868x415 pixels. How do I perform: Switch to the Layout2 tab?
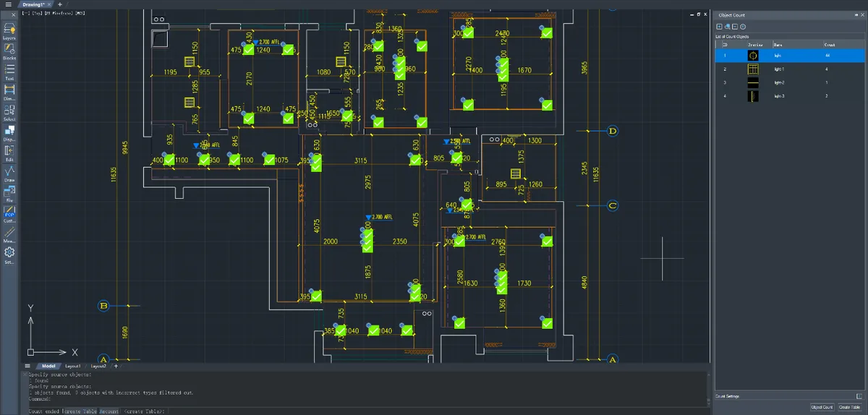coord(98,366)
